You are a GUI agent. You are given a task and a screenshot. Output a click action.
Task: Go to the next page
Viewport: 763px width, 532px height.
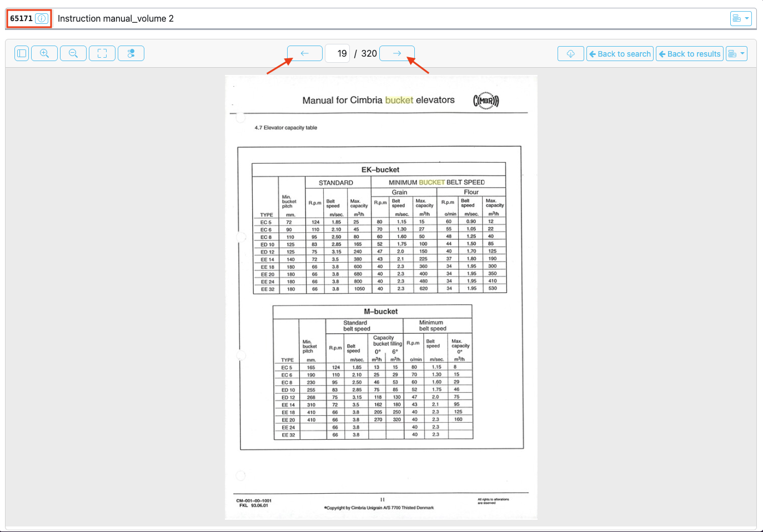click(397, 53)
